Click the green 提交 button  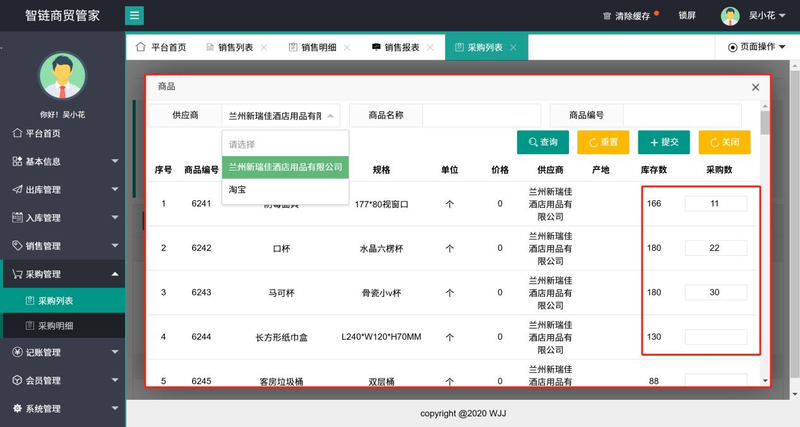664,142
